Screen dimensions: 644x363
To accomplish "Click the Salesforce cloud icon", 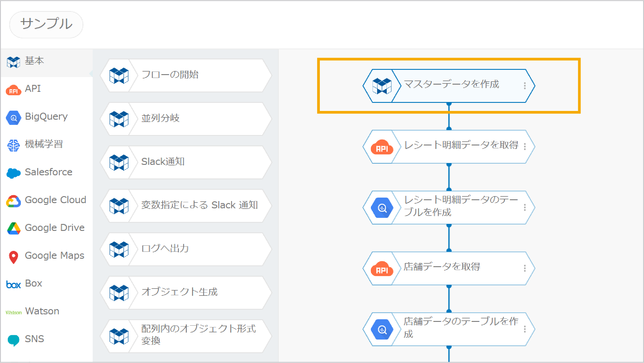I will (x=13, y=173).
